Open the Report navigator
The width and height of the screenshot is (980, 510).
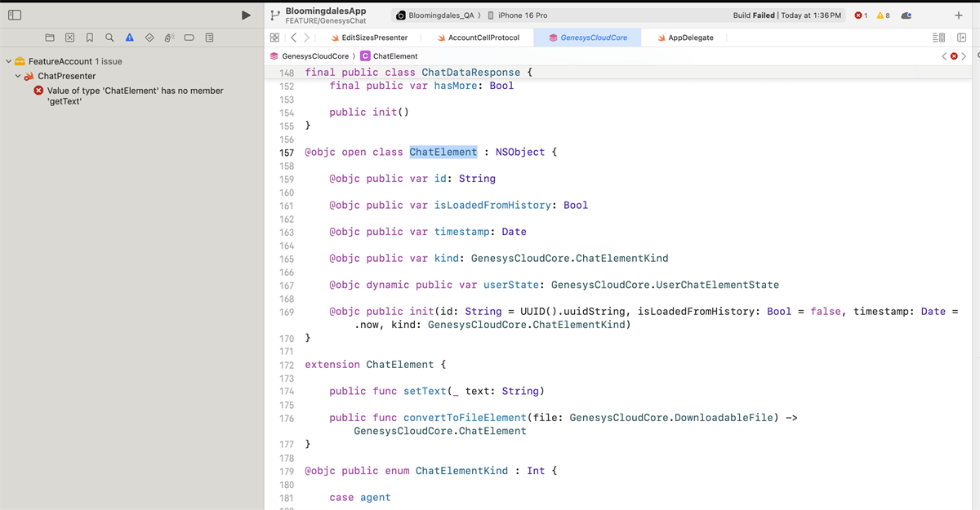(209, 38)
